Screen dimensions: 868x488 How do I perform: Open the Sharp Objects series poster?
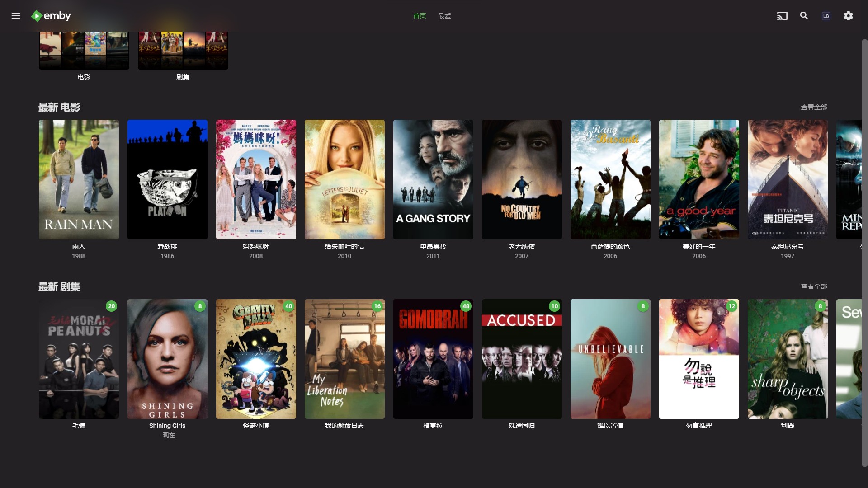[x=788, y=359]
